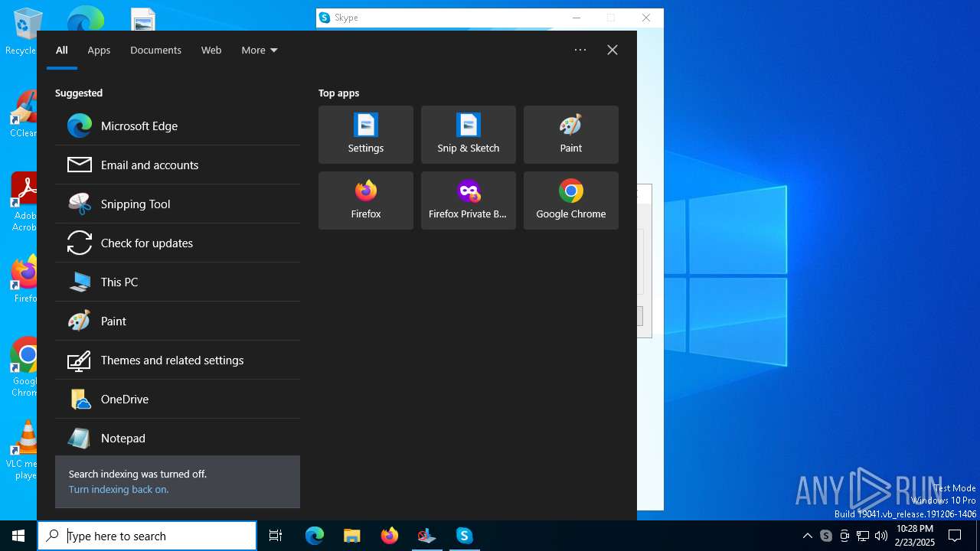Open Paint tile in Top apps

571,135
